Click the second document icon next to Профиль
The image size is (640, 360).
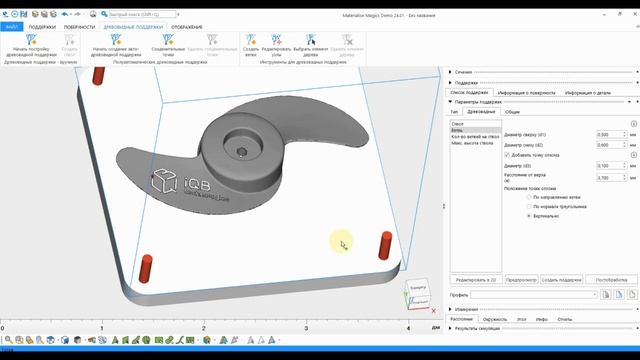[619, 295]
